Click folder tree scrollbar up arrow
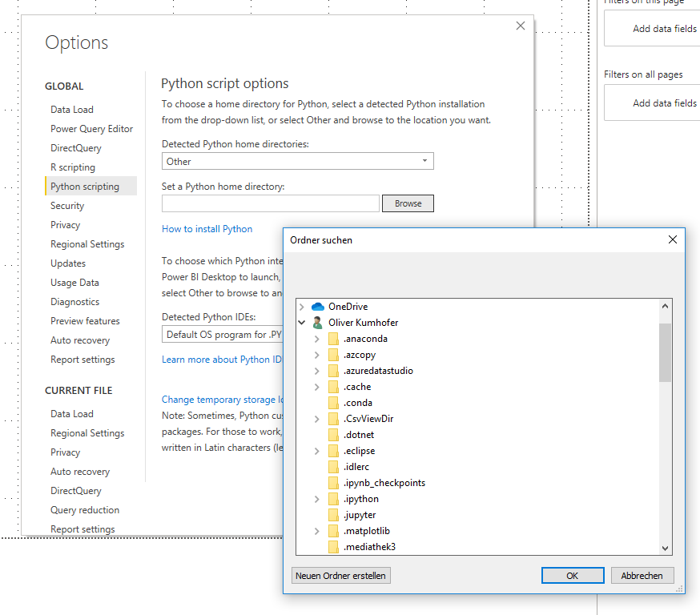This screenshot has height=615, width=700. [x=665, y=306]
